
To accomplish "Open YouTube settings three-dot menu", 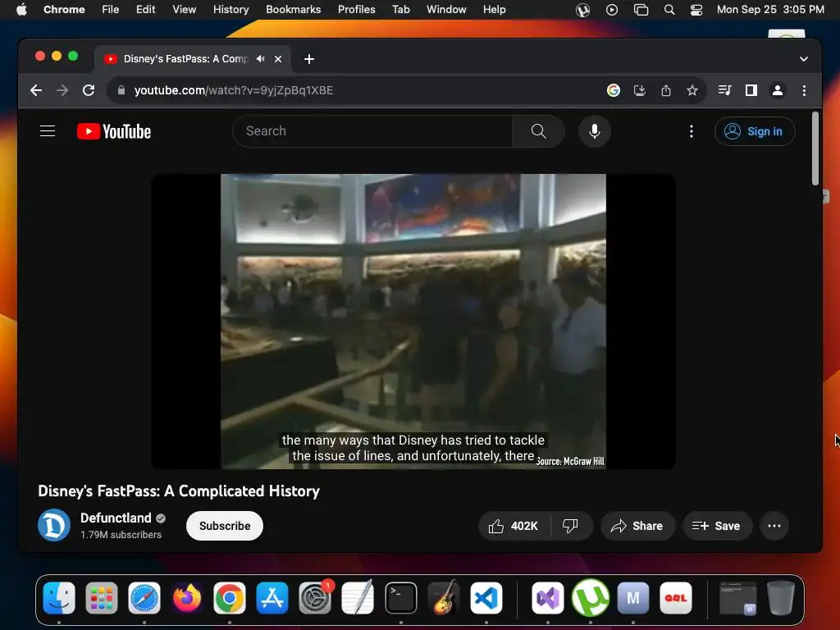I will click(x=692, y=131).
